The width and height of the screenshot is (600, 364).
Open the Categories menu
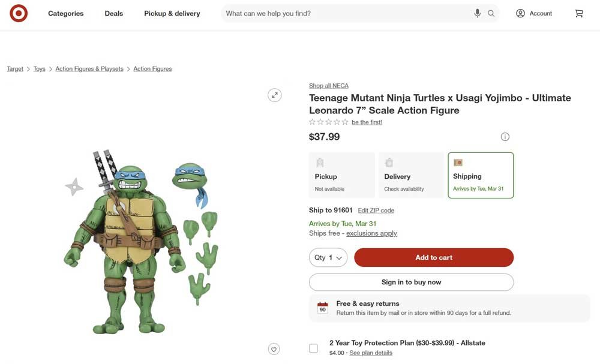tap(66, 13)
